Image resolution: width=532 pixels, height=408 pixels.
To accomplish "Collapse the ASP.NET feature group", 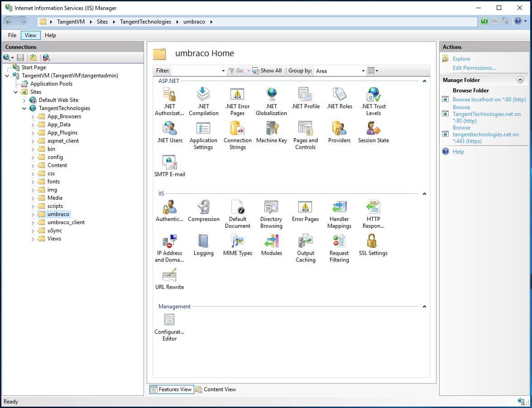I will 424,81.
